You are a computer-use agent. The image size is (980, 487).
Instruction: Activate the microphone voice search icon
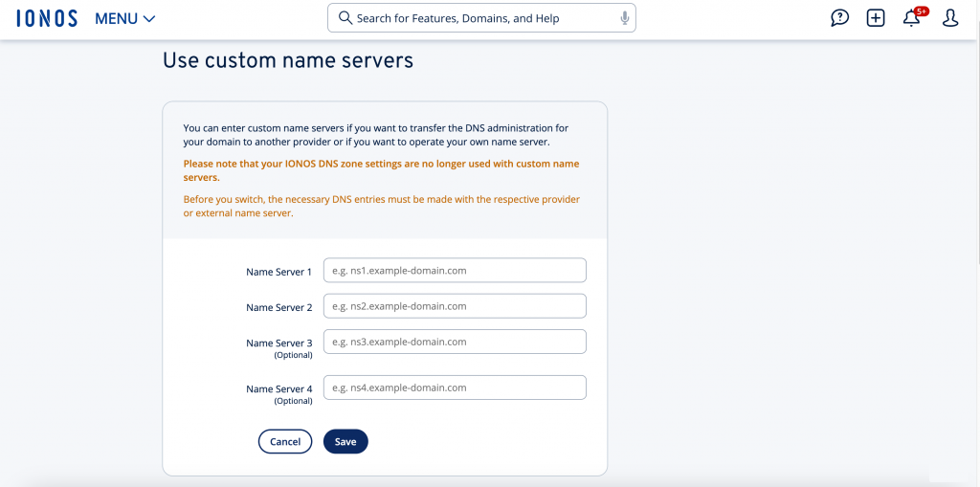(x=624, y=18)
